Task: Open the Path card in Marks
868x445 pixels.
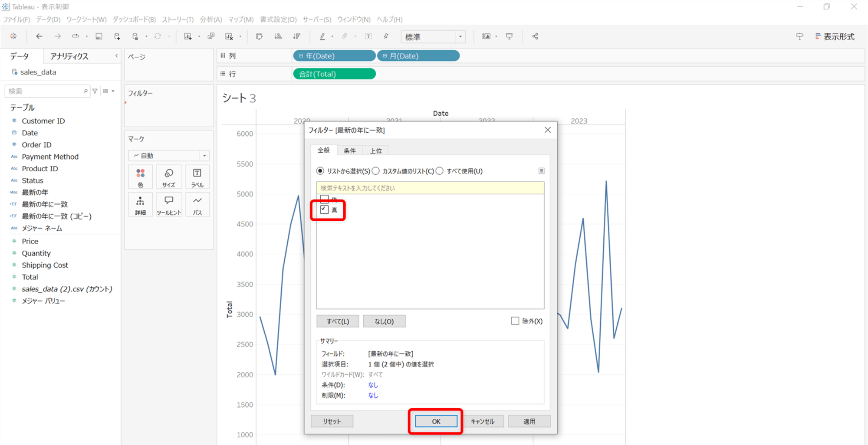Action: tap(197, 205)
